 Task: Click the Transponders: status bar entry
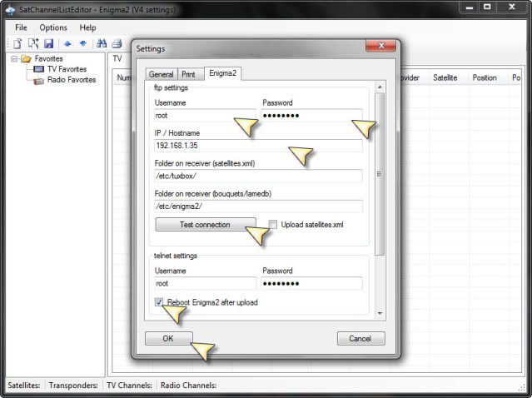pos(73,386)
